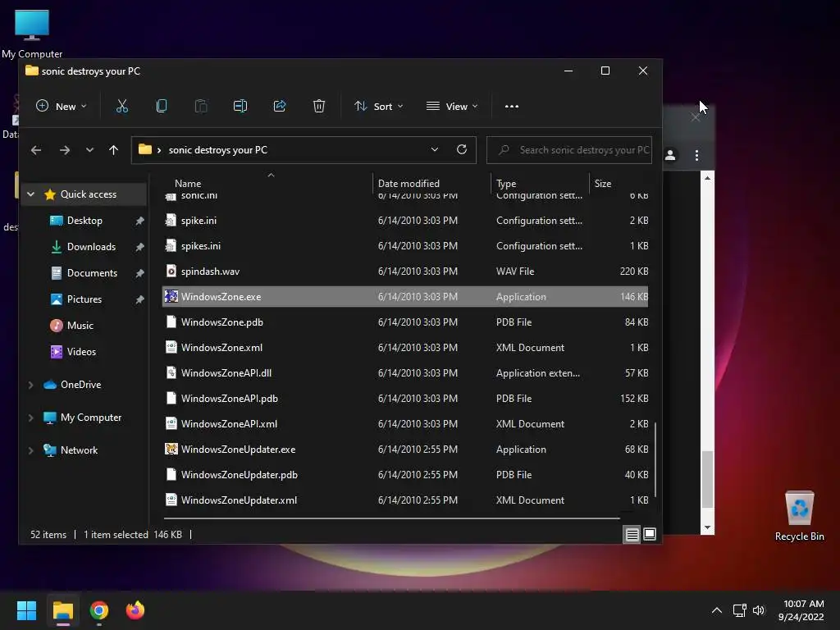Screen dimensions: 840x630
Task: Open Desktop in Quick access
Action: click(x=84, y=221)
